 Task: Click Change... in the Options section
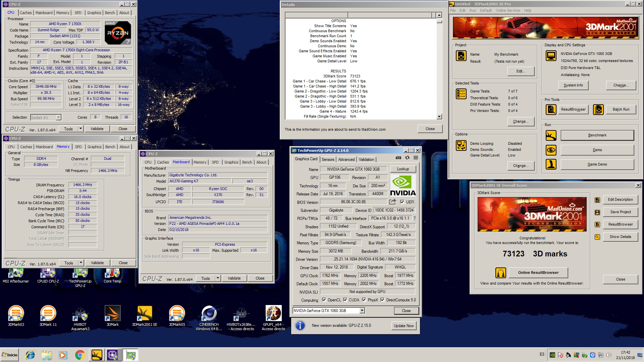[x=521, y=166]
